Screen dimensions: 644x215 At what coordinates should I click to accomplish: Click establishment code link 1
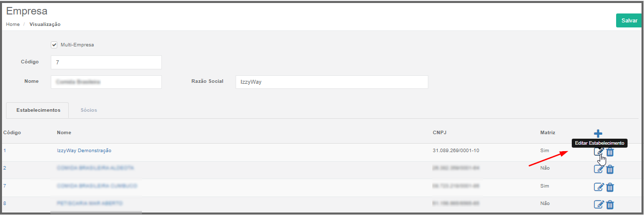[5, 150]
